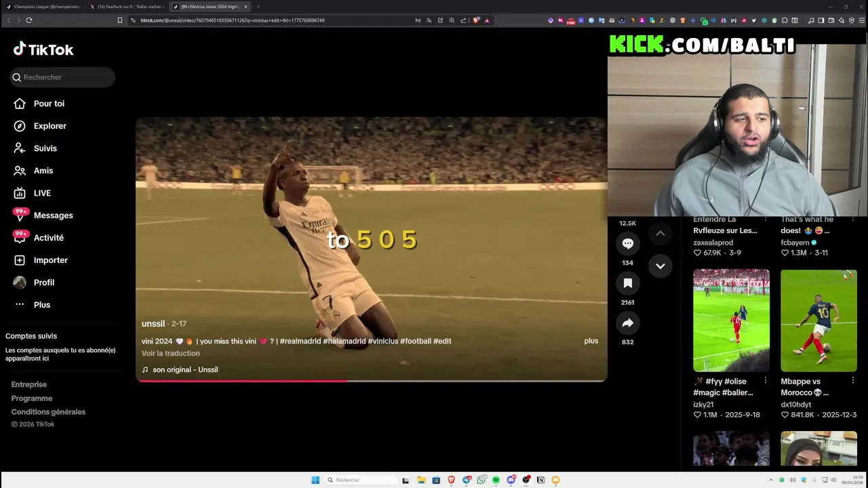Image resolution: width=868 pixels, height=488 pixels.
Task: Click the volume icon in the system tray
Action: [x=833, y=480]
